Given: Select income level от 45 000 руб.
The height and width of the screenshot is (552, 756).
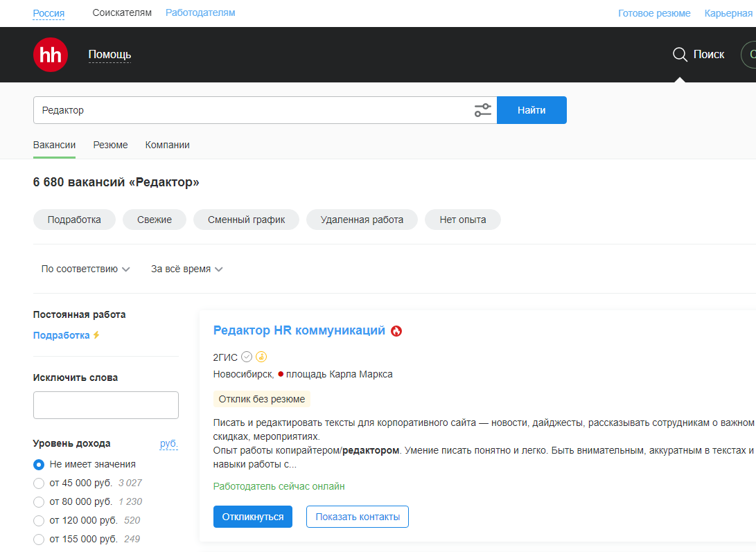Looking at the screenshot, I should click(39, 483).
